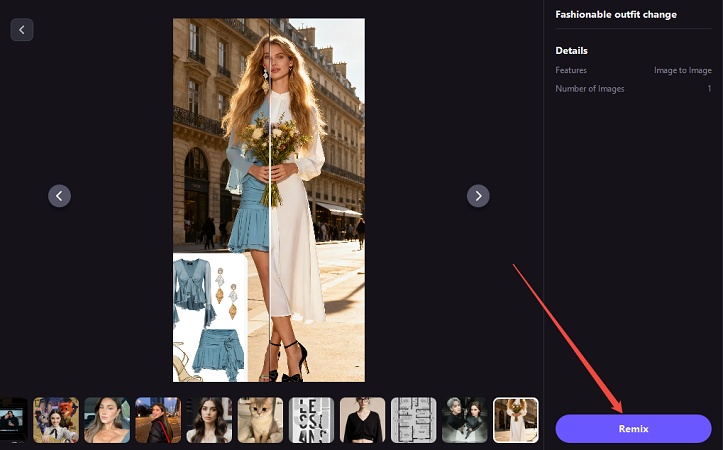Click the blue outfit reference inset image
Image resolution: width=723 pixels, height=450 pixels.
(x=210, y=318)
